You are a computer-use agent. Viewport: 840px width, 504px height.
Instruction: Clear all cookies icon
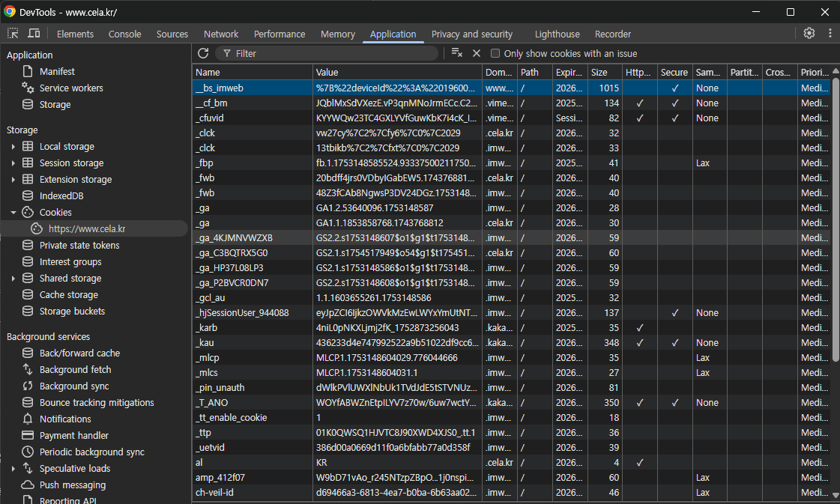click(456, 53)
